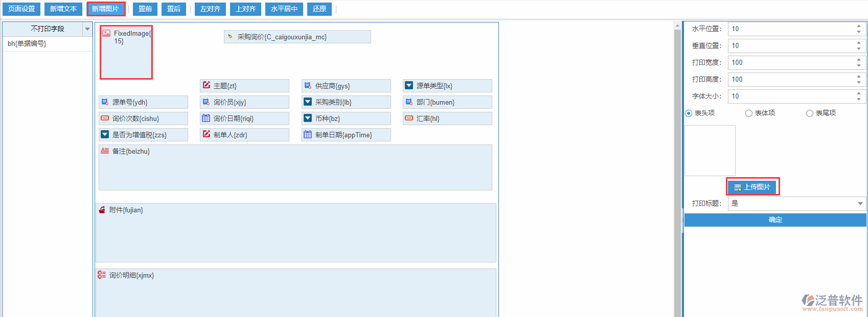This screenshot has height=317, width=868.
Task: Click the 确定 button
Action: [x=775, y=220]
